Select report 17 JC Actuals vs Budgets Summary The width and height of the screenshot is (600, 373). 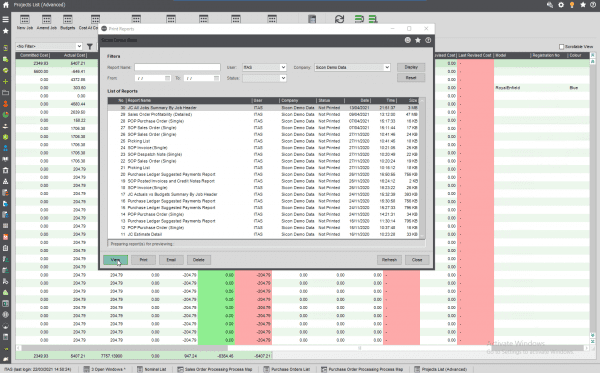263,194
